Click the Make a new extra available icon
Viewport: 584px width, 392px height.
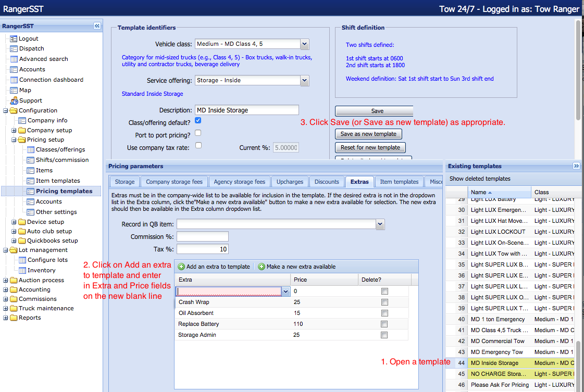click(262, 267)
